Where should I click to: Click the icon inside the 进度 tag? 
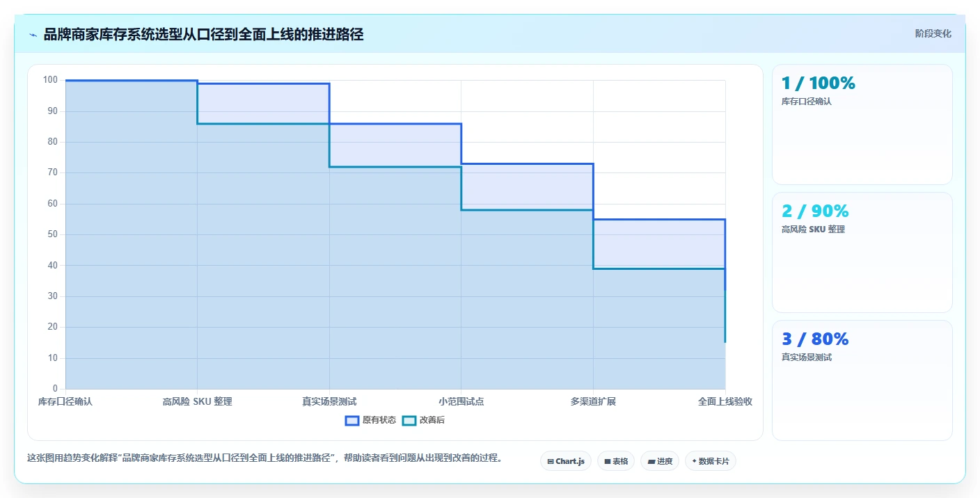coord(651,461)
